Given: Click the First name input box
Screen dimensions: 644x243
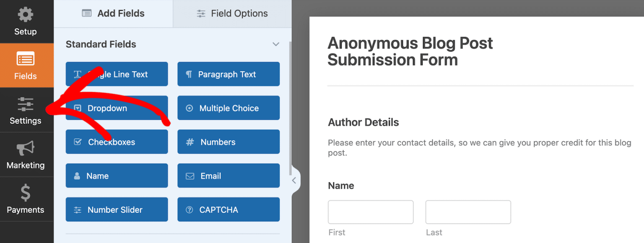Looking at the screenshot, I should tap(371, 212).
